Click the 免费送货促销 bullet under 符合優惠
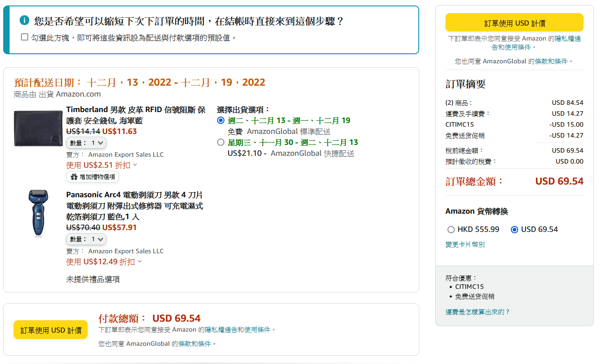This screenshot has width=603, height=364. (x=474, y=296)
